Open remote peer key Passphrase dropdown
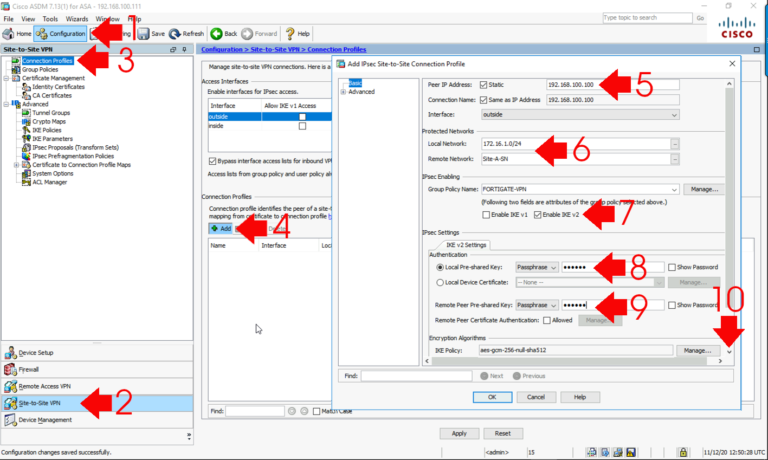 click(x=537, y=305)
